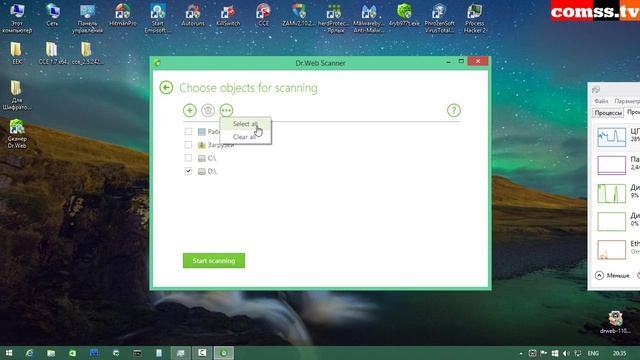Open File Explorer from the taskbar
640x360 pixels.
[x=51, y=353]
